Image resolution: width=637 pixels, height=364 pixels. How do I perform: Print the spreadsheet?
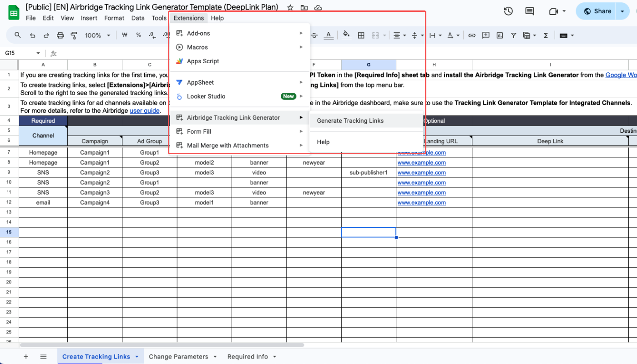point(60,35)
